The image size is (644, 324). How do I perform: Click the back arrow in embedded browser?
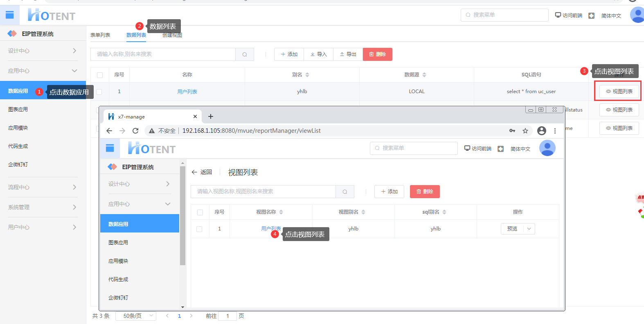(x=109, y=131)
